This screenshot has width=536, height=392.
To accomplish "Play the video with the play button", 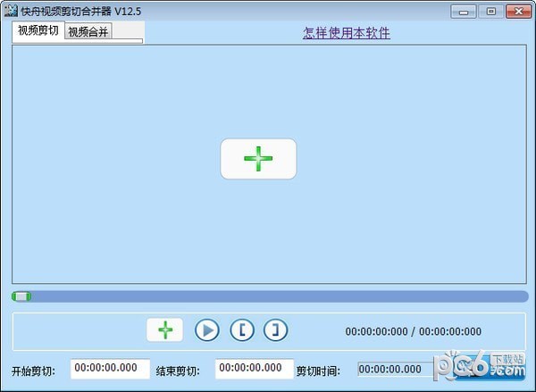I will coord(207,330).
